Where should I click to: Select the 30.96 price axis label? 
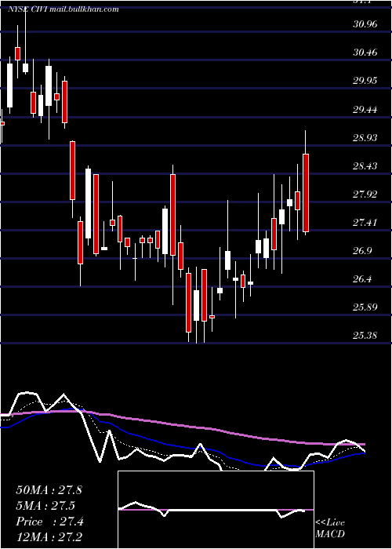pyautogui.click(x=365, y=24)
